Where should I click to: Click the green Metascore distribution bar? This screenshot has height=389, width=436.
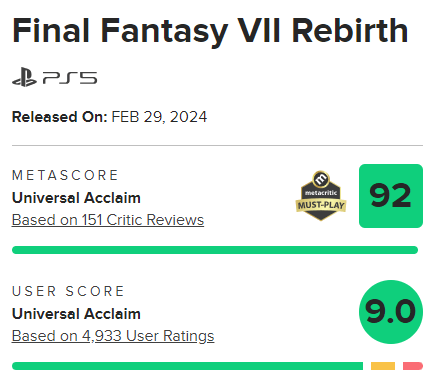tap(215, 250)
